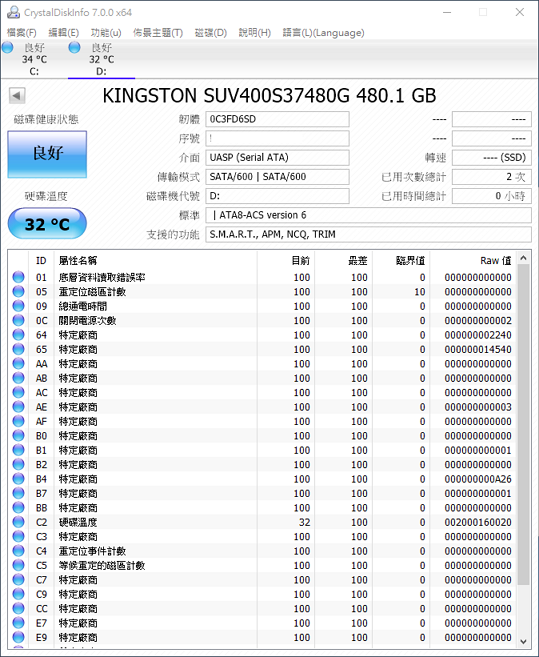539x657 pixels.
Task: Click the firmware field 0C3FD6SD
Action: [277, 119]
